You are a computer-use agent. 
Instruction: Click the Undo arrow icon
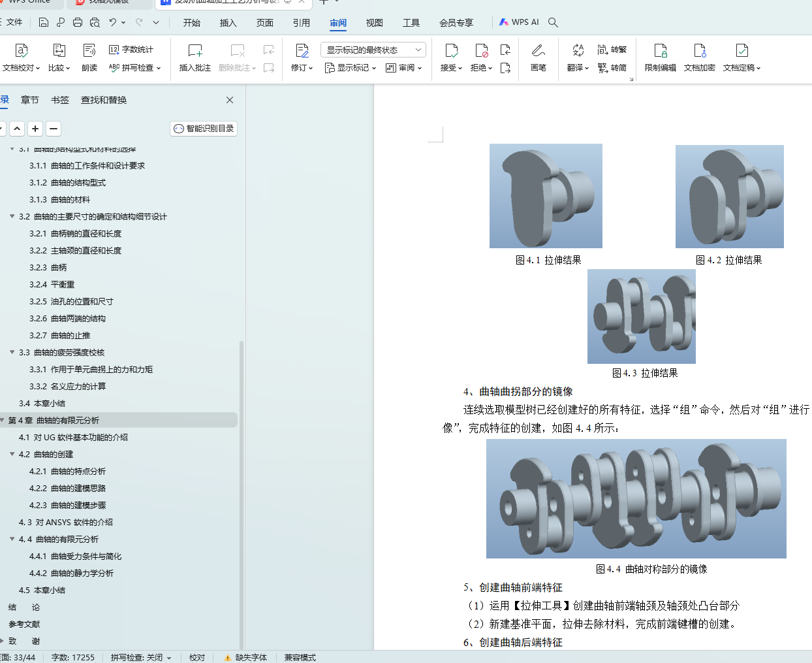pyautogui.click(x=113, y=22)
